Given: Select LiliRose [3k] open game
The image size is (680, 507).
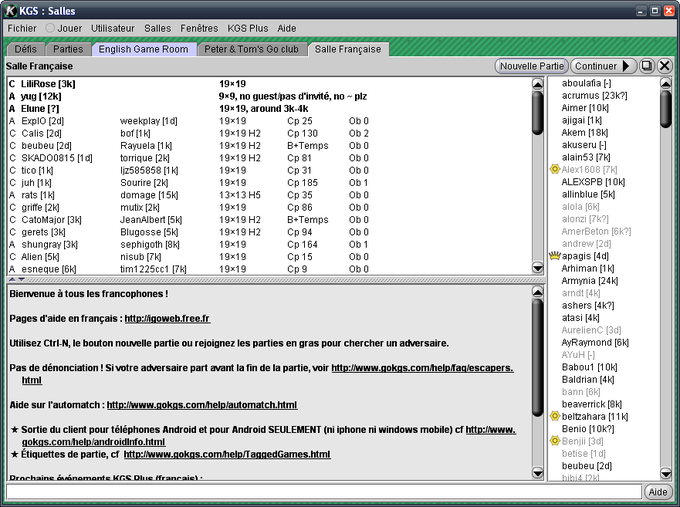Looking at the screenshot, I should (269, 84).
